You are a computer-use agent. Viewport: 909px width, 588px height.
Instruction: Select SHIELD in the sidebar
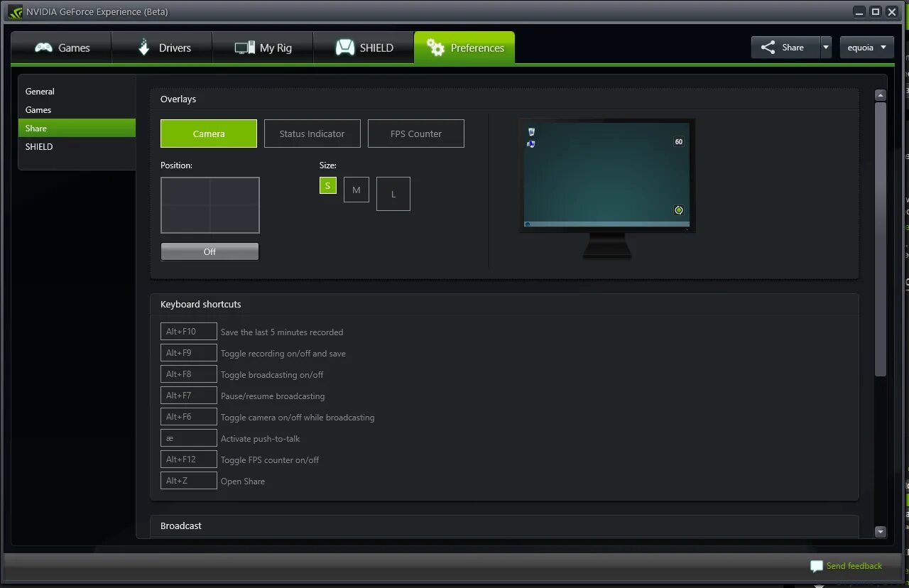(x=77, y=146)
